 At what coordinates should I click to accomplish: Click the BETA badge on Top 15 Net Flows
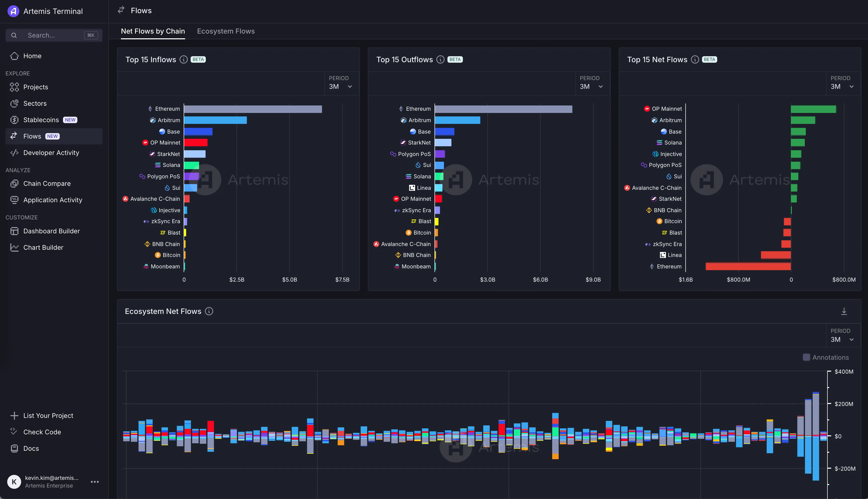click(710, 60)
